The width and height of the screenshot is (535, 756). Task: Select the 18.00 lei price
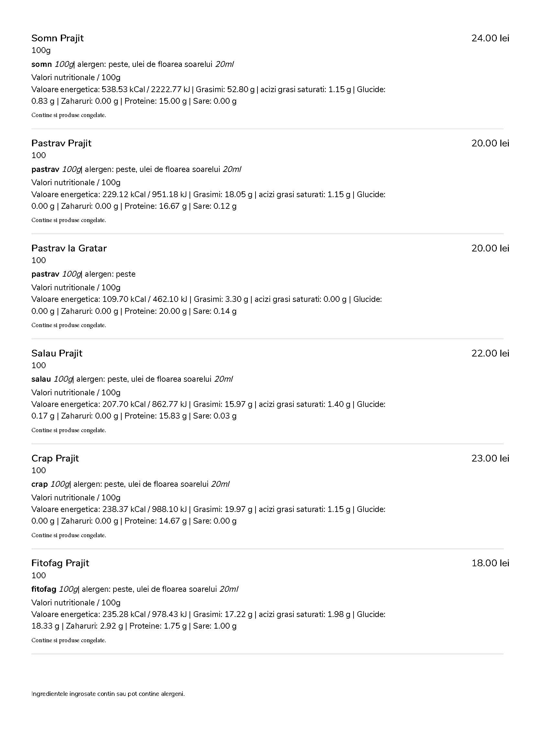(x=490, y=563)
